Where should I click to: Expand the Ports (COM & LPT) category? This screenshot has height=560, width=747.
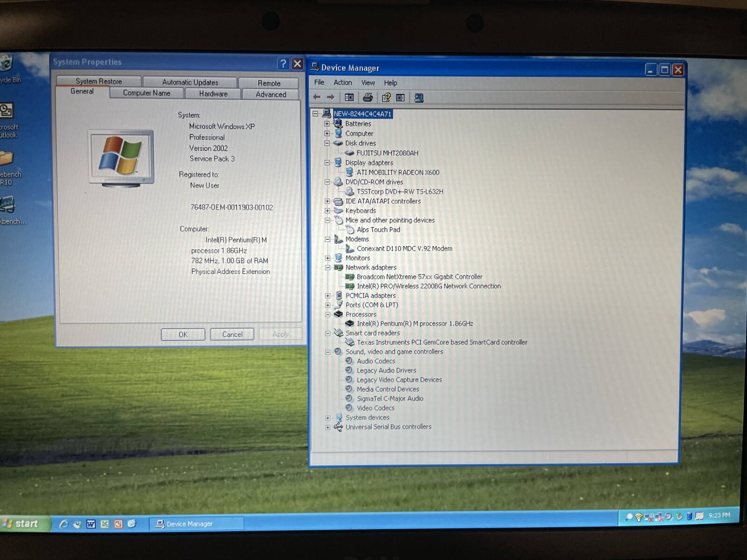[x=327, y=305]
